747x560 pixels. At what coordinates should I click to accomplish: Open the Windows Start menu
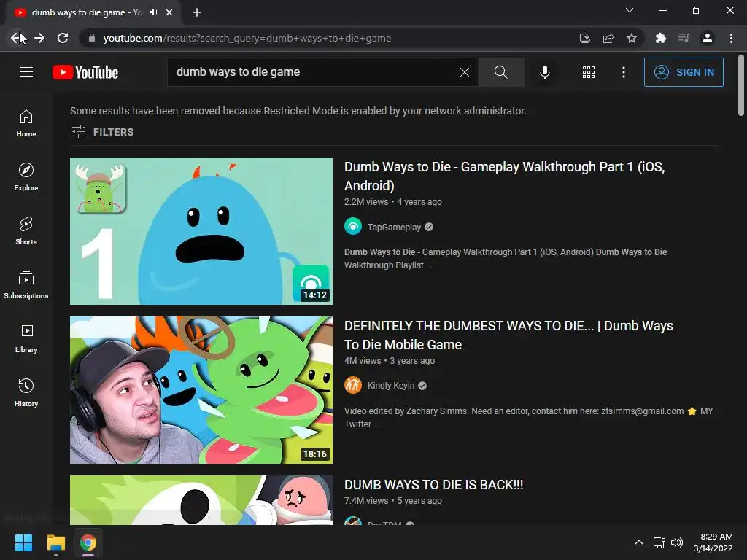(x=23, y=542)
